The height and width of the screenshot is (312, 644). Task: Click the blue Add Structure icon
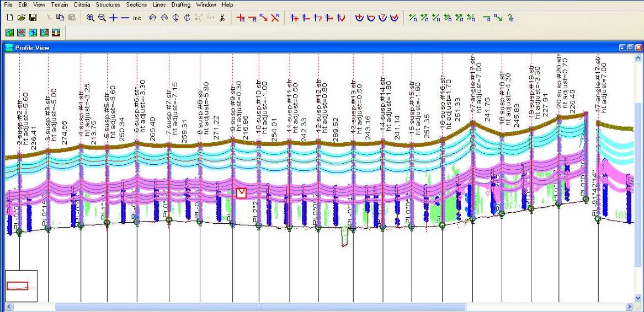[295, 18]
